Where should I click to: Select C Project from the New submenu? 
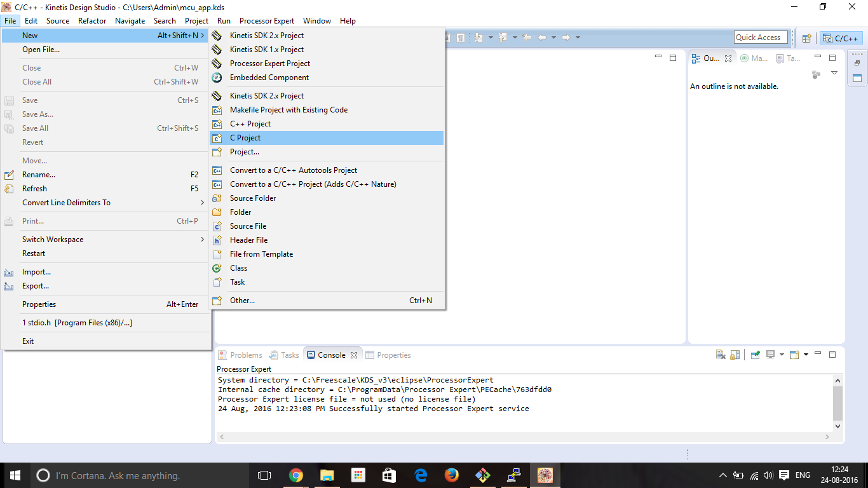point(327,138)
